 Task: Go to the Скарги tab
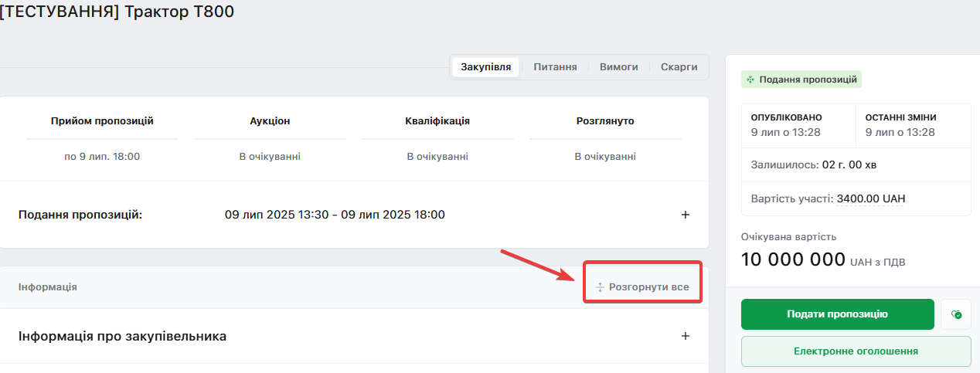679,67
